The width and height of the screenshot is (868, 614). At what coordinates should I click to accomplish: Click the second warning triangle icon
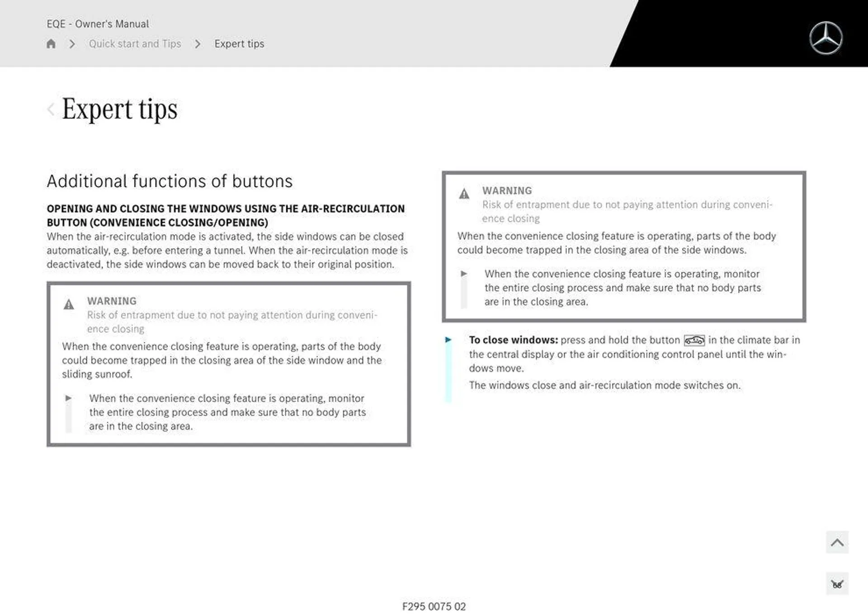coord(465,191)
